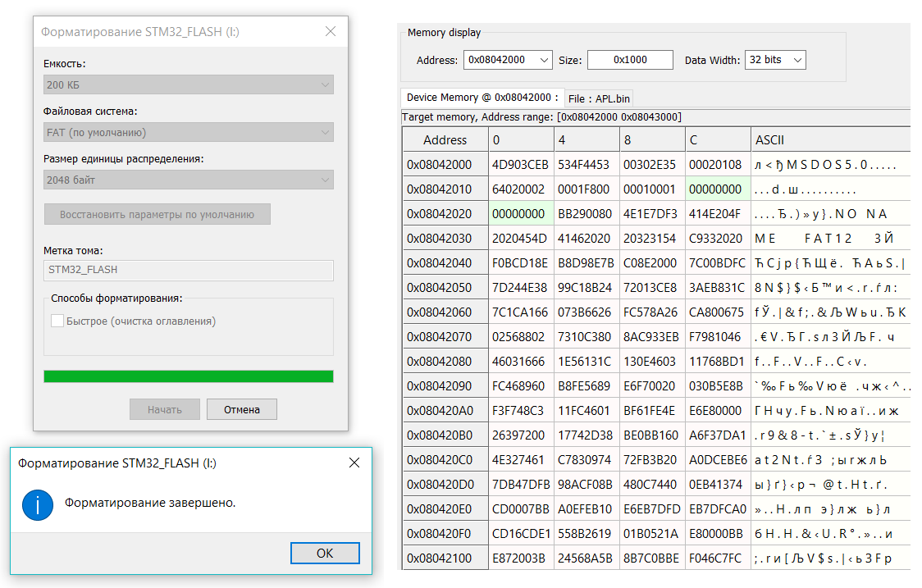Screen dimensions: 922x588
Task: Select memory cell 46031666
Action: (521, 362)
